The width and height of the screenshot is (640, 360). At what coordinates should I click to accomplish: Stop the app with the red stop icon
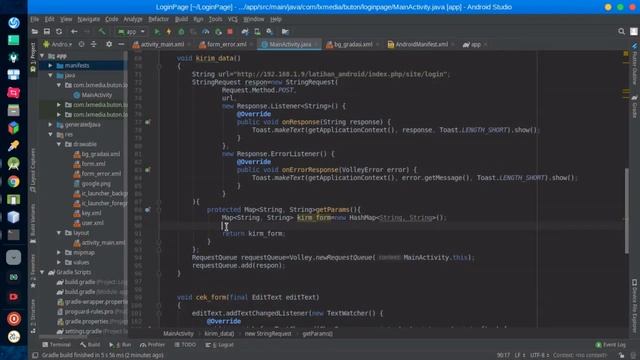coord(230,31)
